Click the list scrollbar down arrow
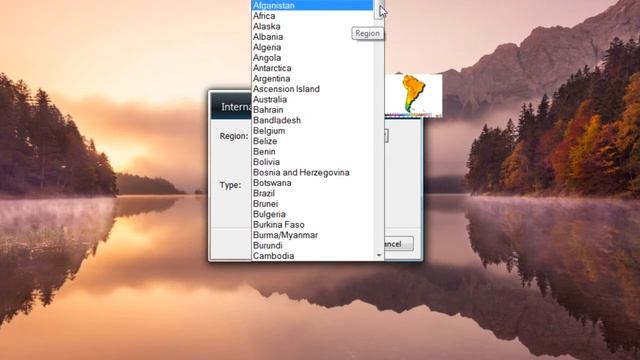Screen dimensions: 640x360 click(x=379, y=255)
